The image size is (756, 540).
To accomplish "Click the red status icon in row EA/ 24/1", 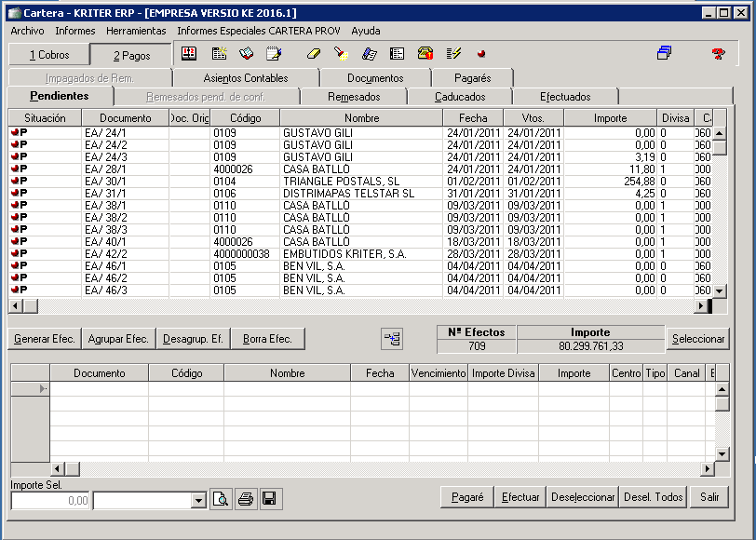I will click(x=15, y=132).
